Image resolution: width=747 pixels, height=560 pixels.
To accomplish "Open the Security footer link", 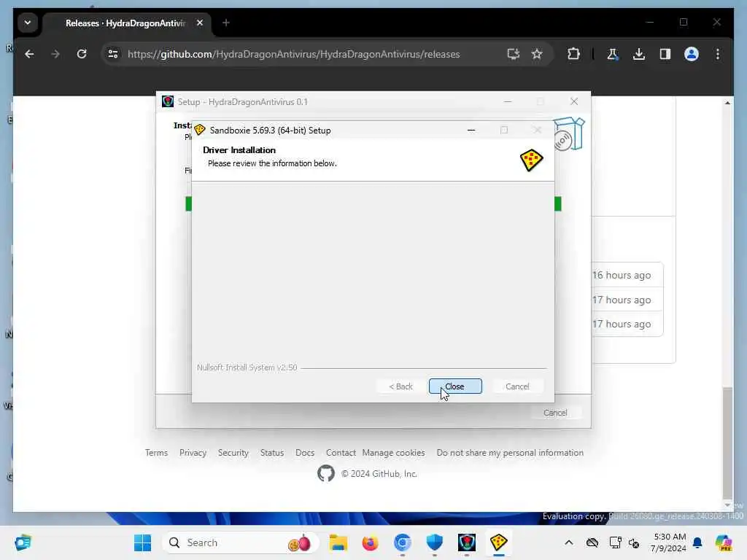I will pos(233,452).
